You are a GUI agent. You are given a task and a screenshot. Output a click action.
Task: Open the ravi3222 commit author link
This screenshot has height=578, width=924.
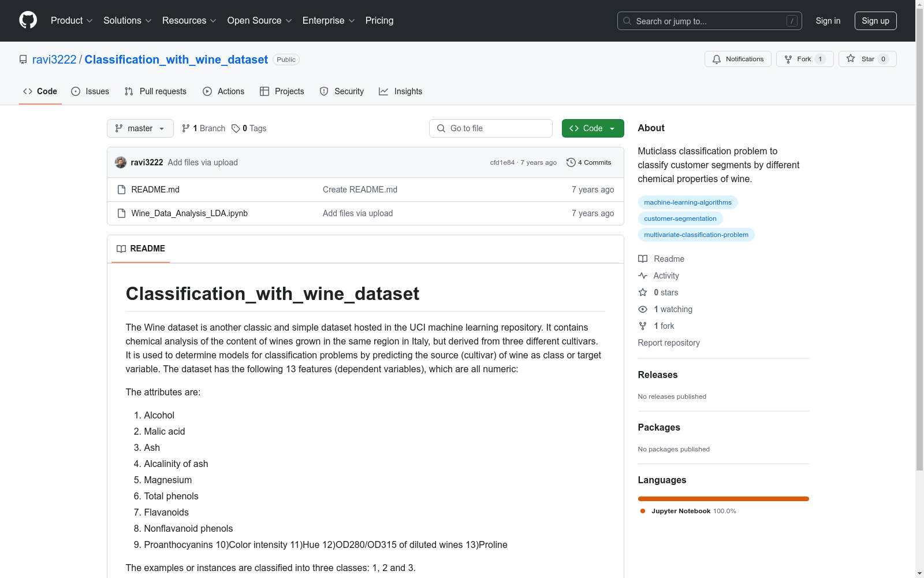pyautogui.click(x=147, y=162)
